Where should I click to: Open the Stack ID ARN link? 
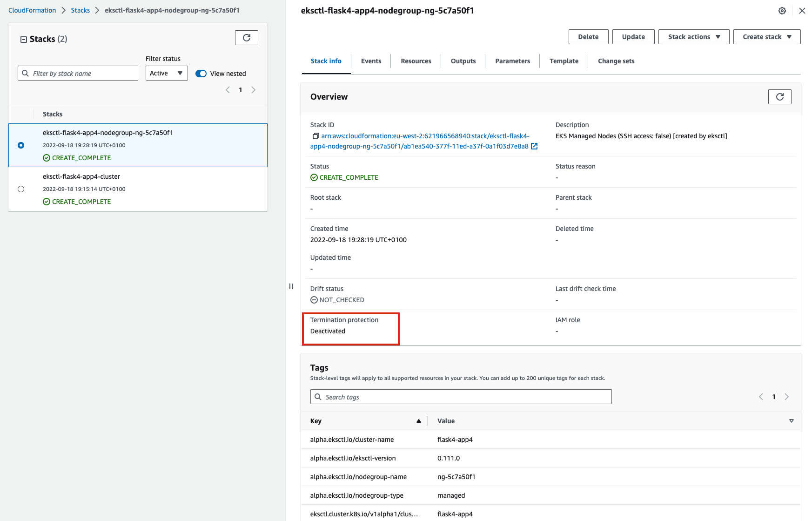(419, 141)
